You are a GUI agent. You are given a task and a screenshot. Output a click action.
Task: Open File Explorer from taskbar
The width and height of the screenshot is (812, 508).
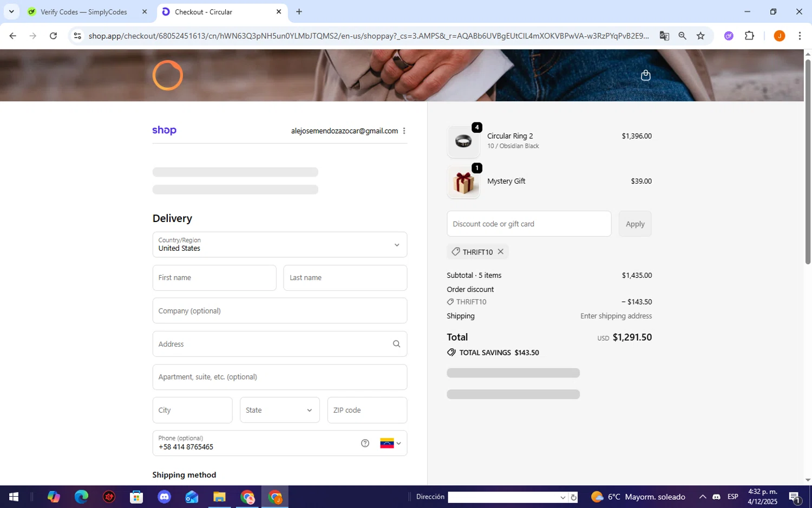click(x=219, y=497)
